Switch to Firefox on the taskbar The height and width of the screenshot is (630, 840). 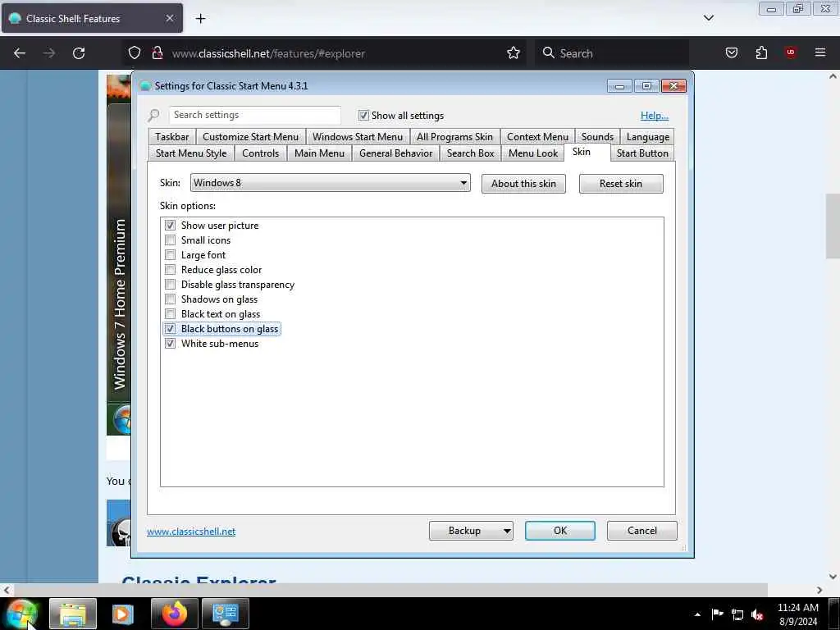pyautogui.click(x=175, y=614)
